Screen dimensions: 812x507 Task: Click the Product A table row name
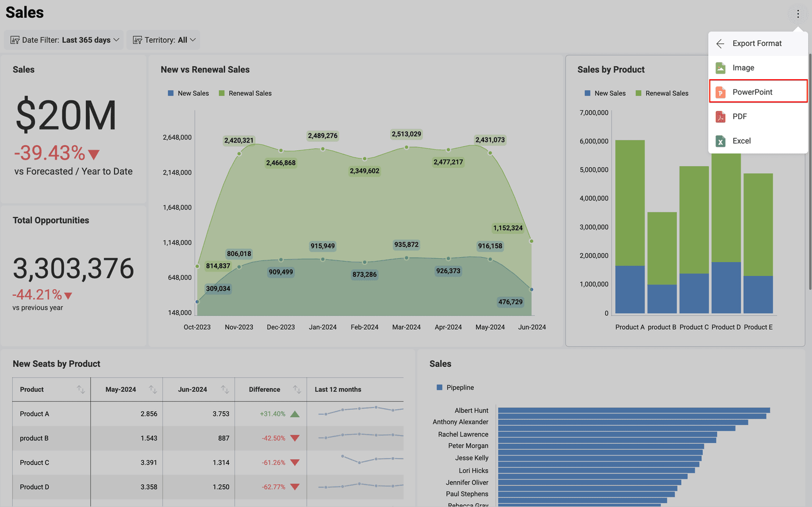point(34,414)
